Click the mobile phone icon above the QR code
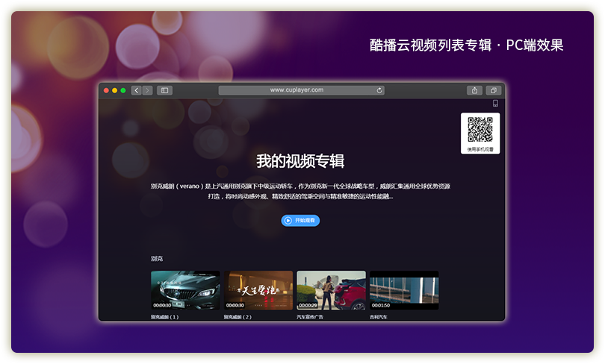Screen dimensions: 605x364 point(494,104)
